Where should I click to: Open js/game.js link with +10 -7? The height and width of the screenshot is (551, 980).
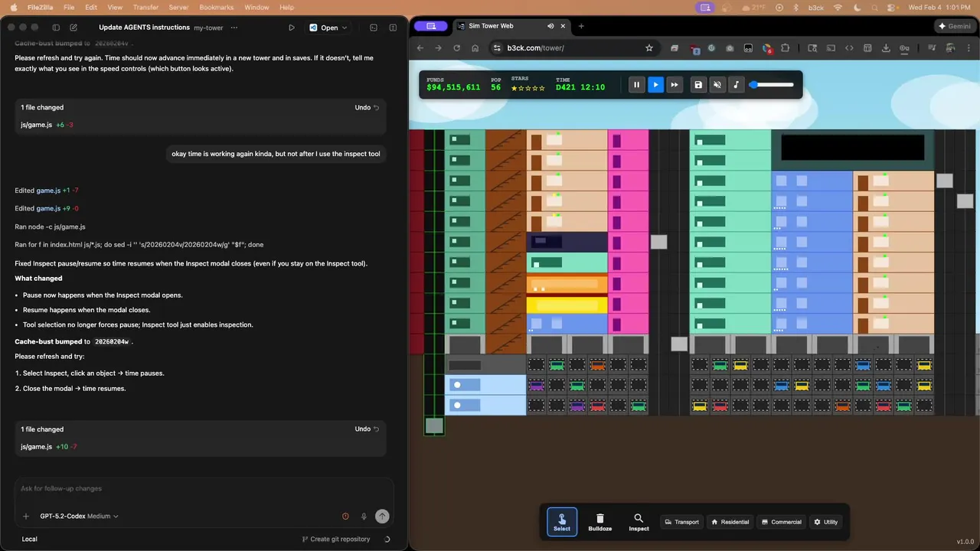(x=37, y=447)
